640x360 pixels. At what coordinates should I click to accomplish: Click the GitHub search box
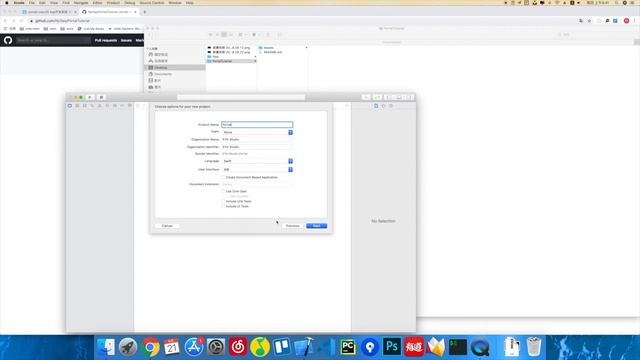[x=53, y=40]
